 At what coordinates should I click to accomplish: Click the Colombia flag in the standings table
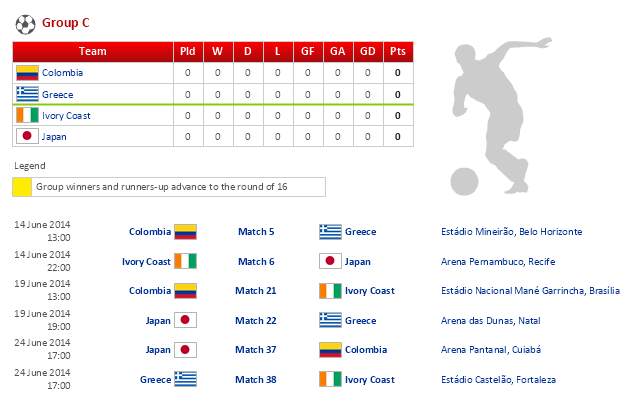pyautogui.click(x=27, y=72)
